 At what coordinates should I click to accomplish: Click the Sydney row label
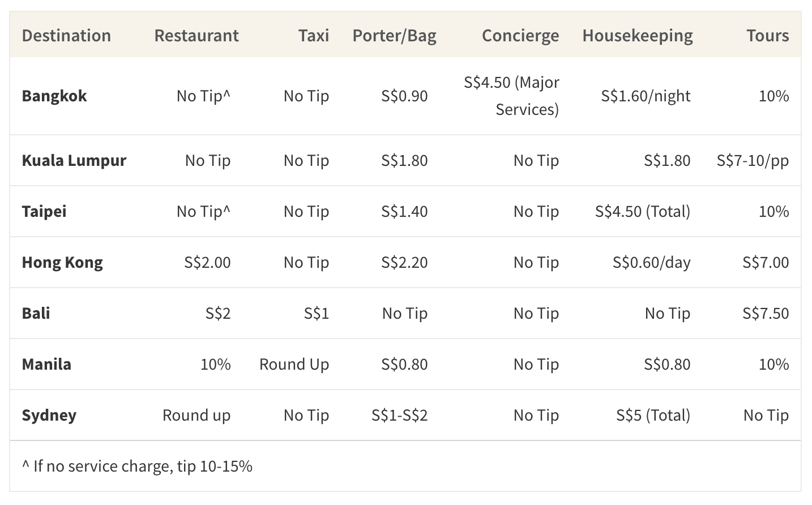(x=49, y=415)
